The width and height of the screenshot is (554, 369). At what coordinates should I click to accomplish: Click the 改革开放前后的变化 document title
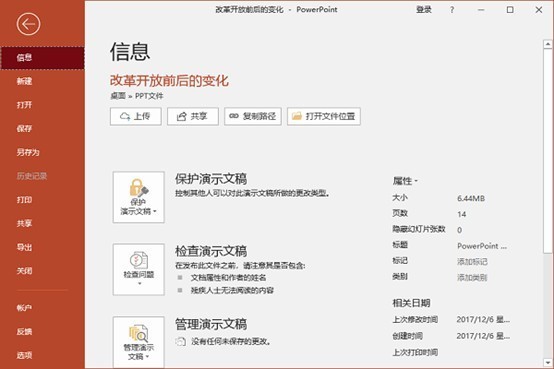point(169,81)
